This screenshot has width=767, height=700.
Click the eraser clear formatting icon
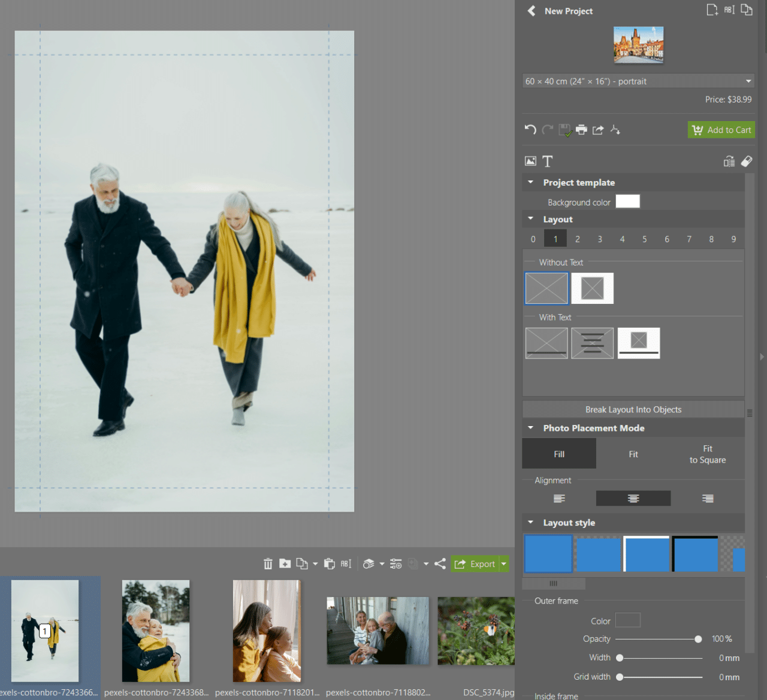point(747,161)
